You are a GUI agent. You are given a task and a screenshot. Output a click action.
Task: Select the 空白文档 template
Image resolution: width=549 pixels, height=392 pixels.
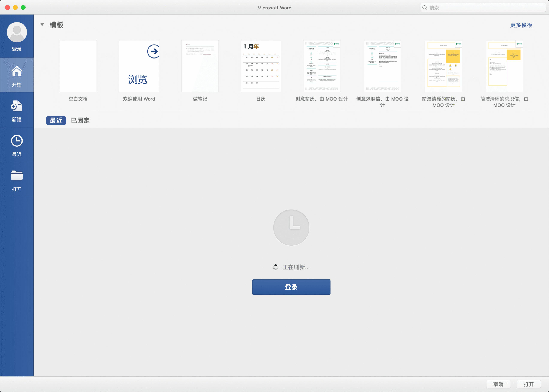click(78, 66)
